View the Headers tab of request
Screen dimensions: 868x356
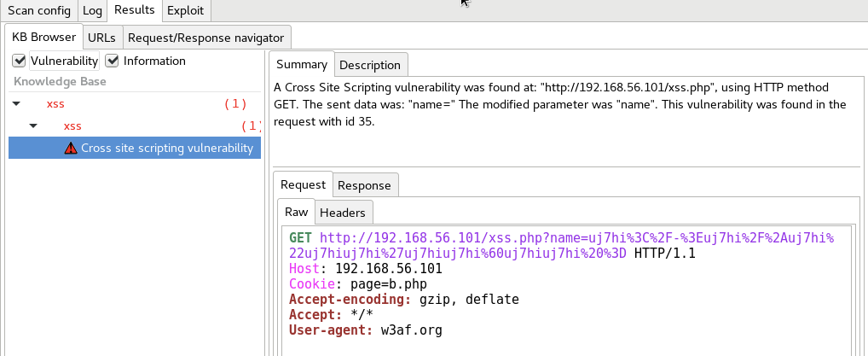(x=343, y=213)
